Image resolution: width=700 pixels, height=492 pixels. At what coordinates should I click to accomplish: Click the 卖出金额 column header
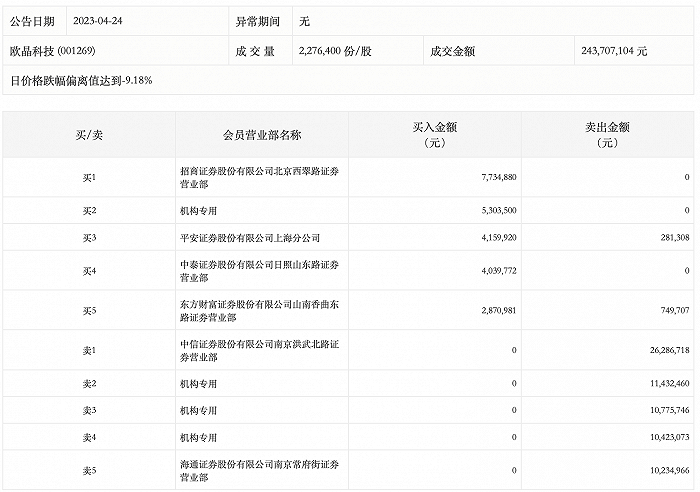click(x=608, y=135)
